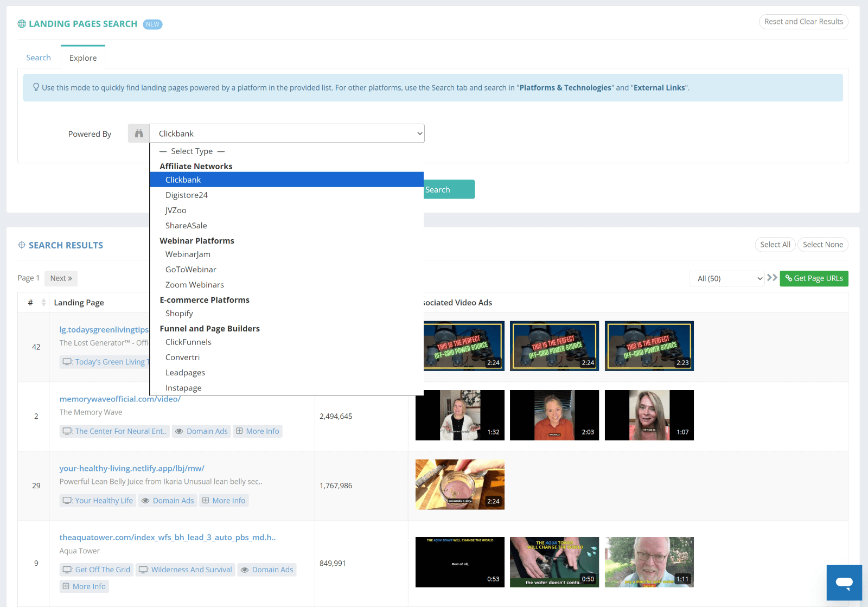This screenshot has width=868, height=607.
Task: Choose Clickbank from the dropdown list
Action: tap(286, 180)
